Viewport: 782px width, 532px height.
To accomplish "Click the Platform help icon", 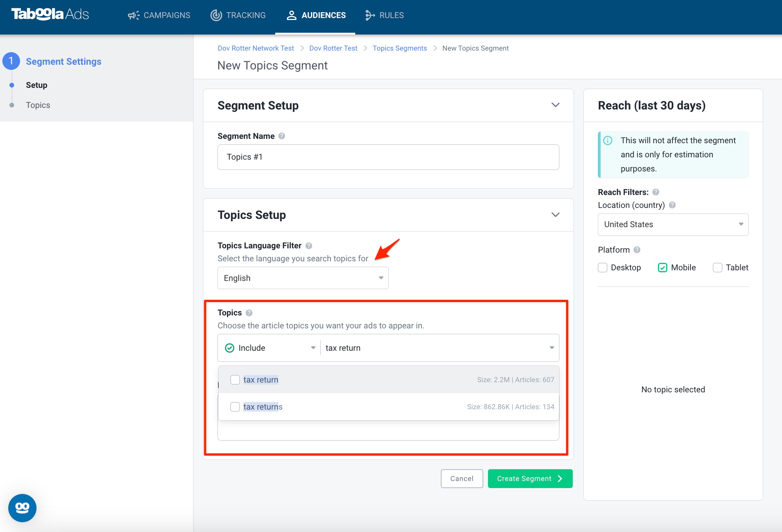I will point(637,250).
